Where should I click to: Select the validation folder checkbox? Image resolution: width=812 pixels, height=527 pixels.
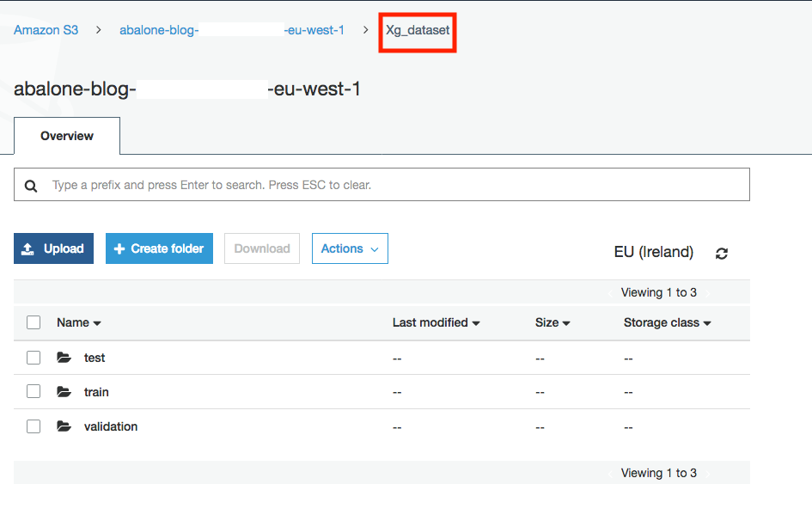click(x=34, y=426)
